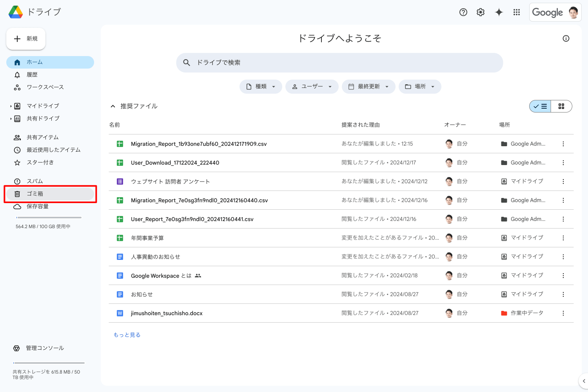The width and height of the screenshot is (588, 392).
Task: Click the Sheets icon of 年間事業予算
Action: [x=120, y=238]
